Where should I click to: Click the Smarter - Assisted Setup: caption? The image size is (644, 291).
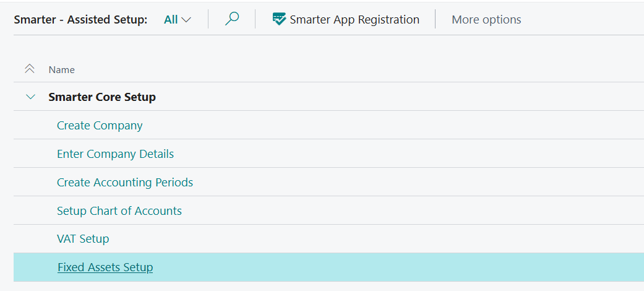(80, 20)
